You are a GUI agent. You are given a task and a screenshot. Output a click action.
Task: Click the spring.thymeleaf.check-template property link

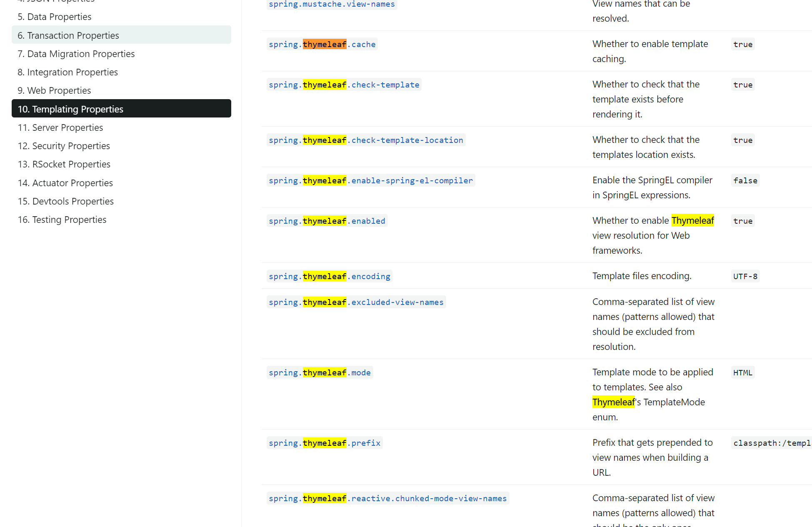click(x=344, y=85)
